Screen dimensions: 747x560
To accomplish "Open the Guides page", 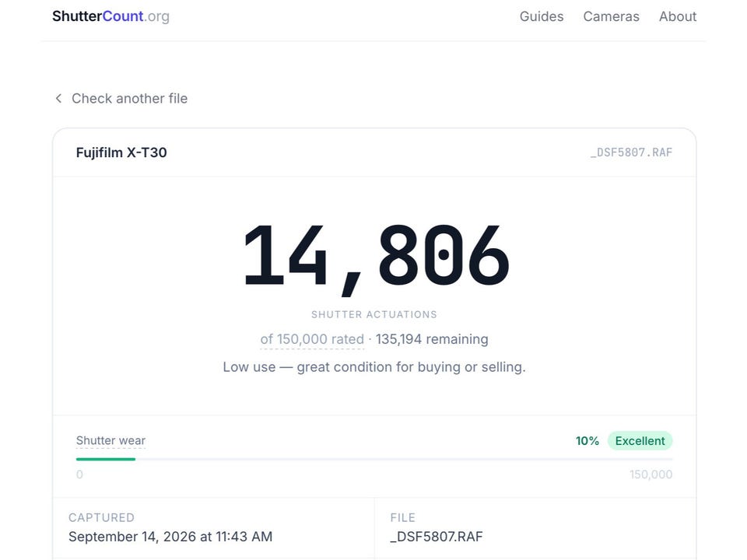I will click(542, 16).
